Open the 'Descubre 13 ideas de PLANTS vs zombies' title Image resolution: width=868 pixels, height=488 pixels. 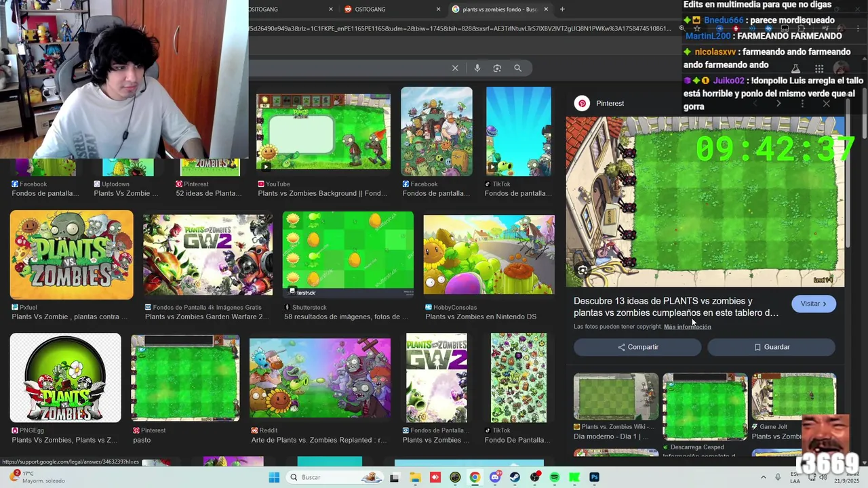tap(676, 307)
